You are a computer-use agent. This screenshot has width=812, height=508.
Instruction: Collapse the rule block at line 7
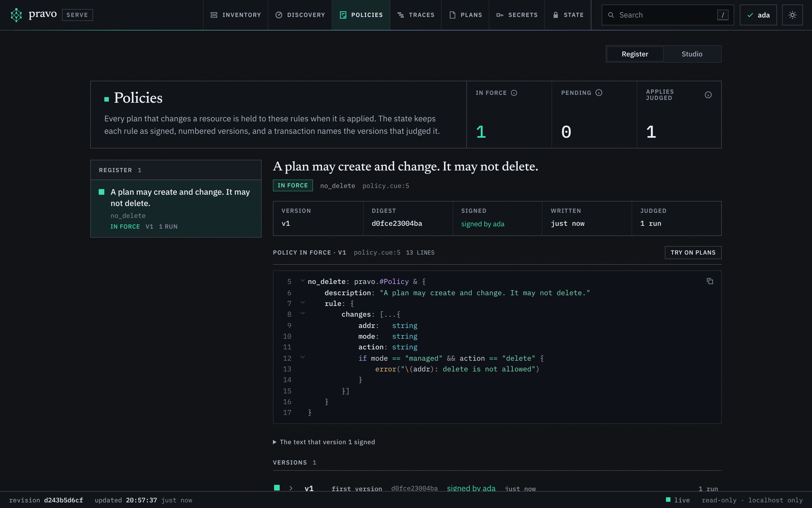[302, 303]
